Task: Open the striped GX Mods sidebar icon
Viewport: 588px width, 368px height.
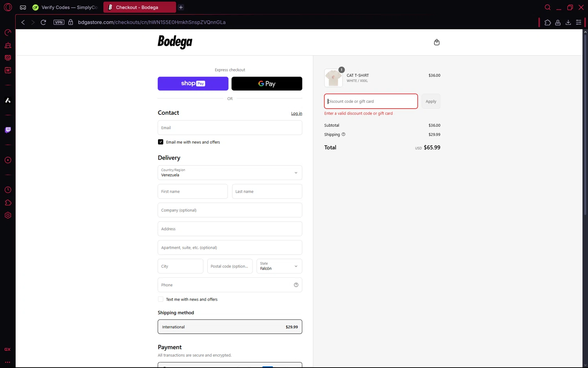Action: tap(8, 58)
